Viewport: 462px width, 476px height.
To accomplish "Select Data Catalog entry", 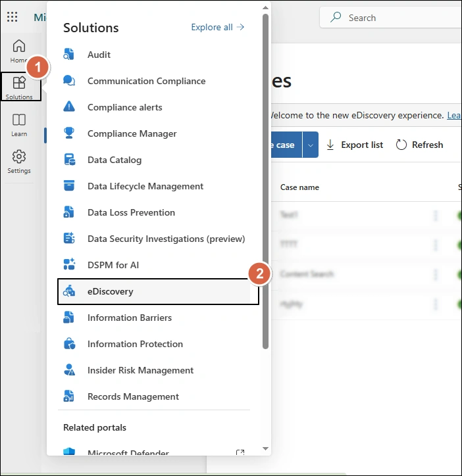I will [154, 160].
